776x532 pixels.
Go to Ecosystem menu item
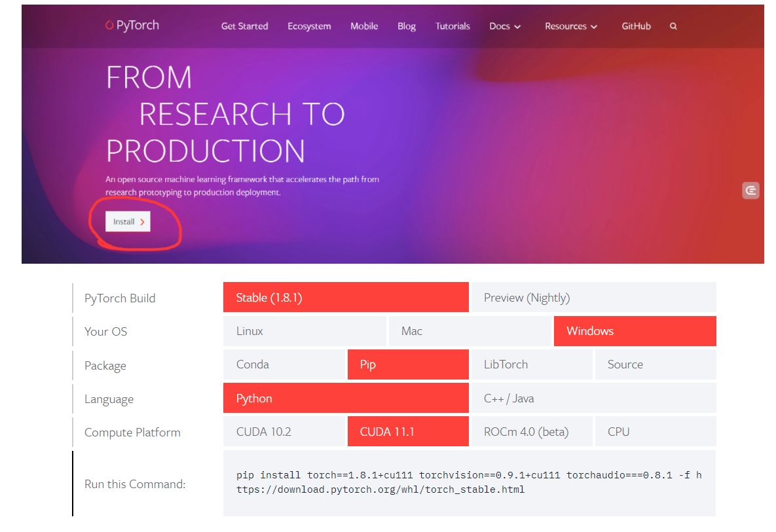(x=309, y=26)
